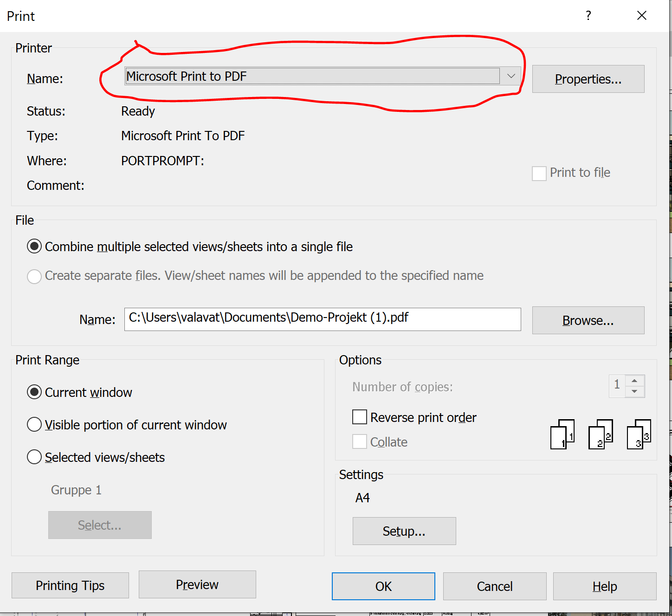Viewport: 672px width, 616px height.
Task: Select 'Visible portion of current window'
Action: [34, 424]
